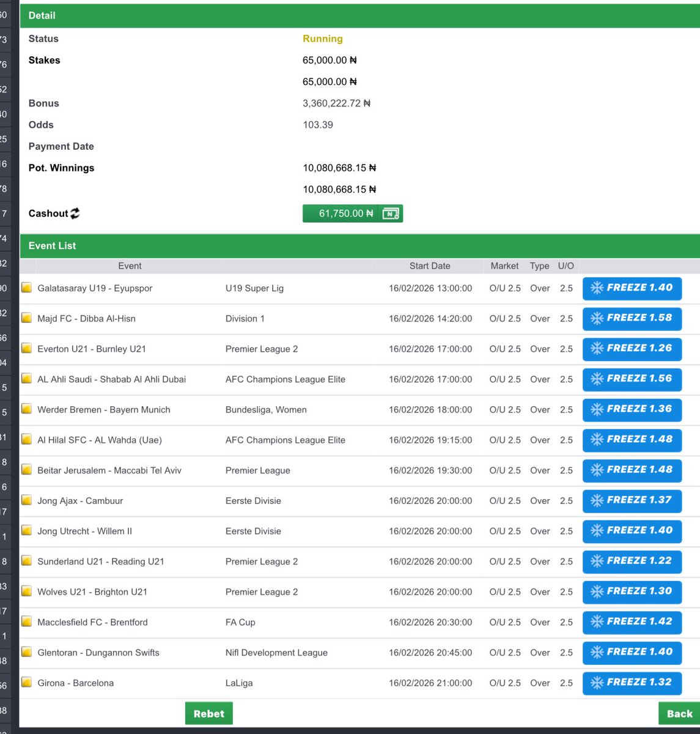
Task: Freeze Majd FC odds at 1.58
Action: [632, 319]
